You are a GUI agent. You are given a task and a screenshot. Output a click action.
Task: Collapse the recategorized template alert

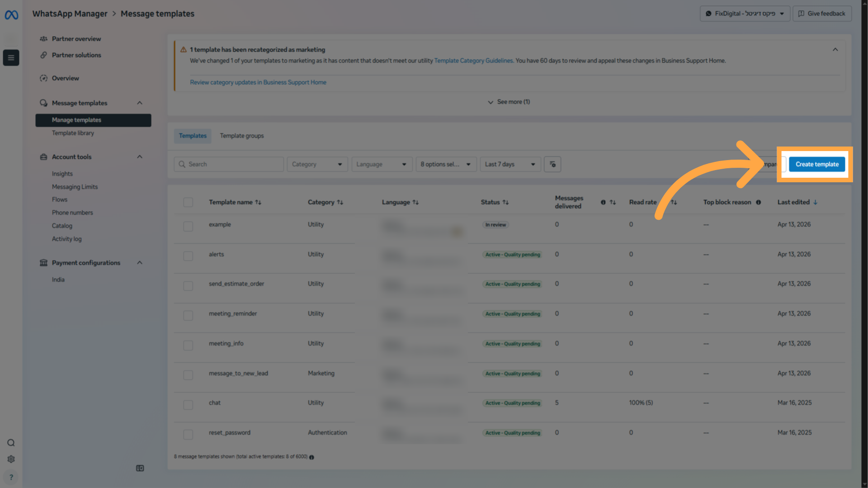pos(835,50)
